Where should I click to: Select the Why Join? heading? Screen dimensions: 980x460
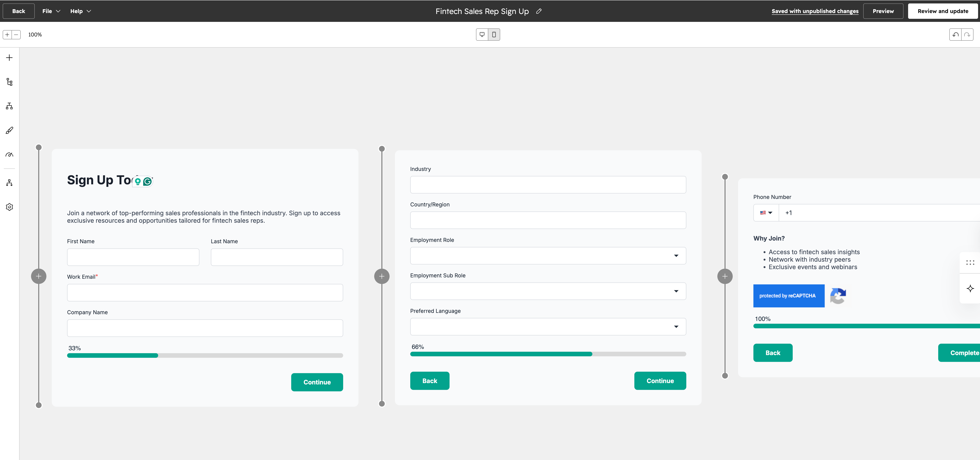click(x=769, y=238)
